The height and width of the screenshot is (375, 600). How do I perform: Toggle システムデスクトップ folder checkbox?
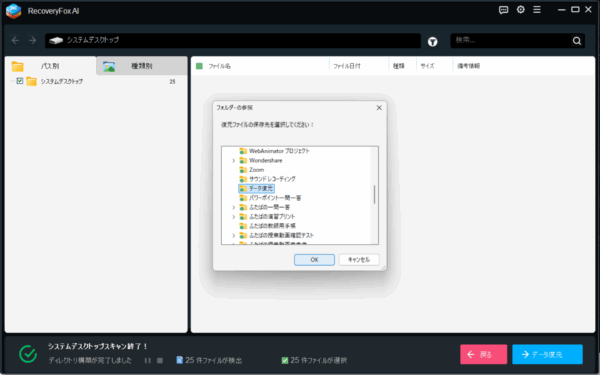click(x=20, y=81)
